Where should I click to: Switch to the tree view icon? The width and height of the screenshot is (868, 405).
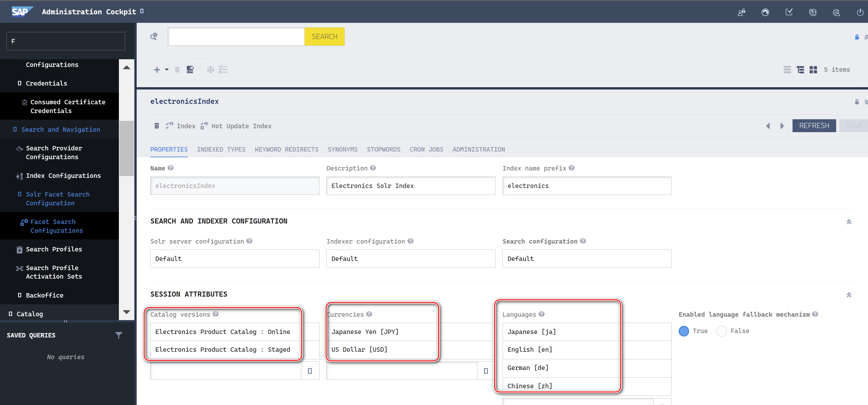coord(800,70)
